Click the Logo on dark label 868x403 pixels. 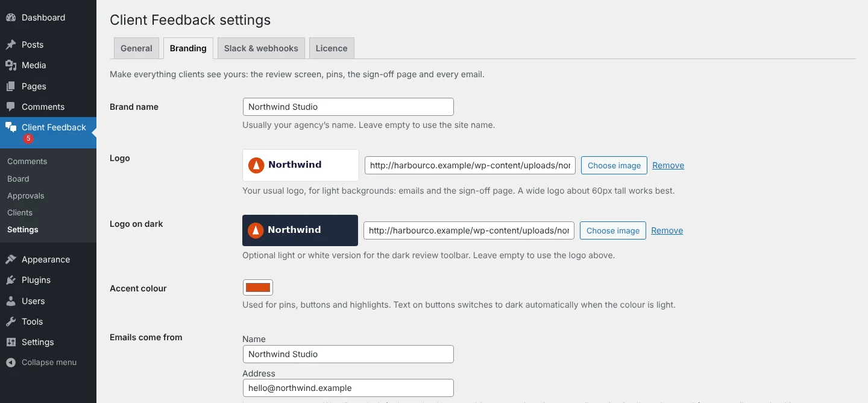tap(136, 224)
